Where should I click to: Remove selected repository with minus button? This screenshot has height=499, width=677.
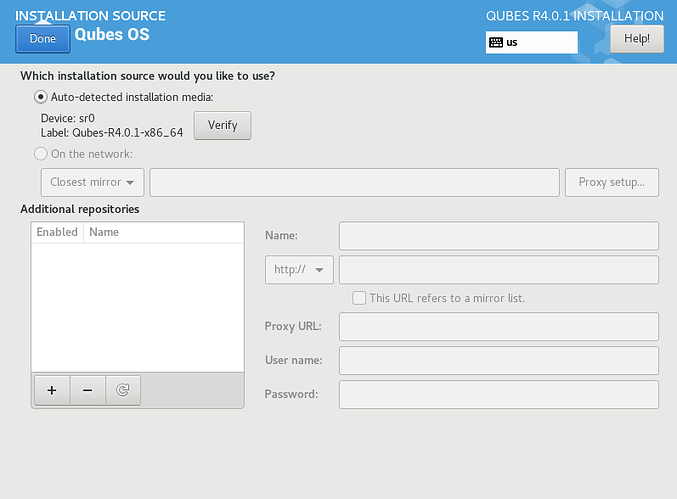tap(88, 390)
